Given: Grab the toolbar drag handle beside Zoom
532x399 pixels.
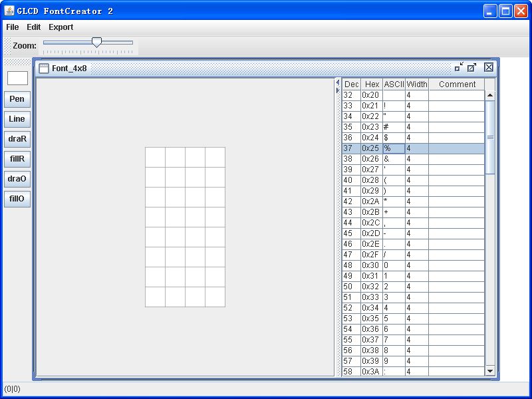Looking at the screenshot, I should (7, 46).
